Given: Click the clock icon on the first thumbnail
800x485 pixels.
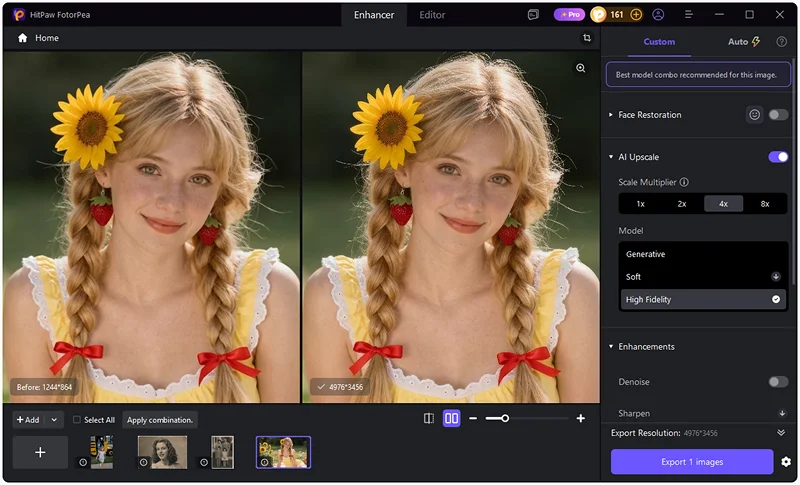Looking at the screenshot, I should click(x=83, y=462).
